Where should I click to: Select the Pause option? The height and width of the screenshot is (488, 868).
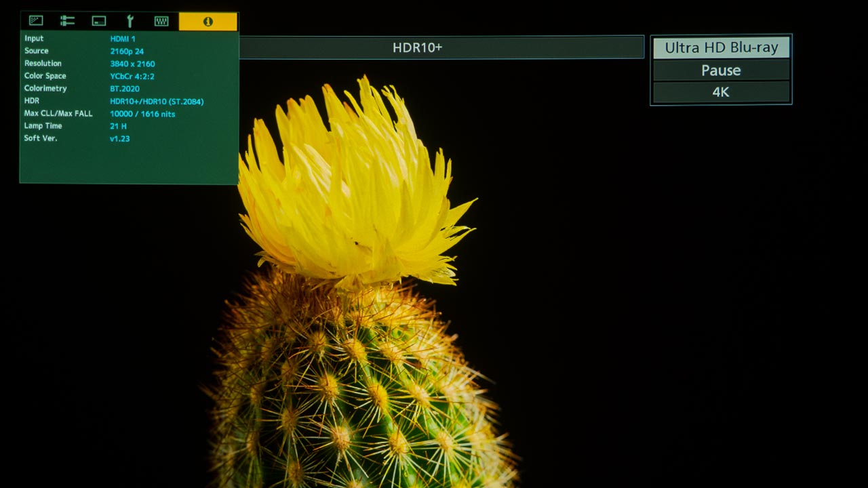pyautogui.click(x=722, y=70)
